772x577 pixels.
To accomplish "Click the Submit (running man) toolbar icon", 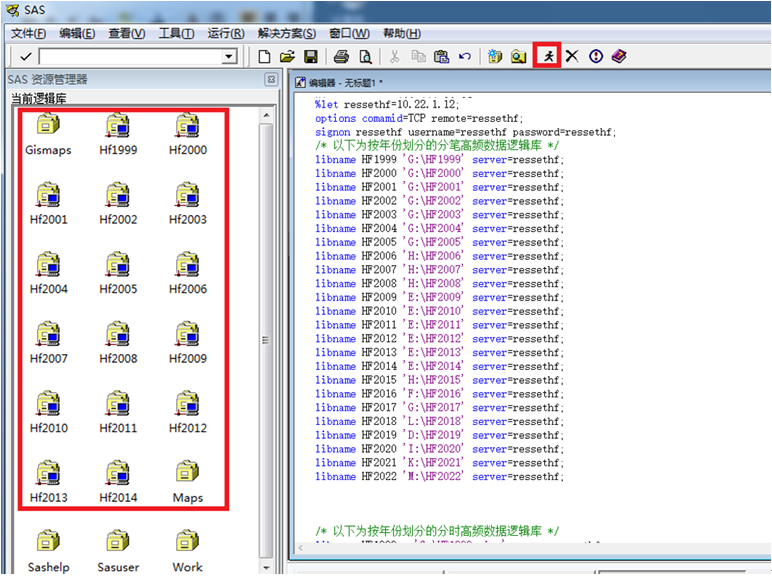I will tap(548, 56).
